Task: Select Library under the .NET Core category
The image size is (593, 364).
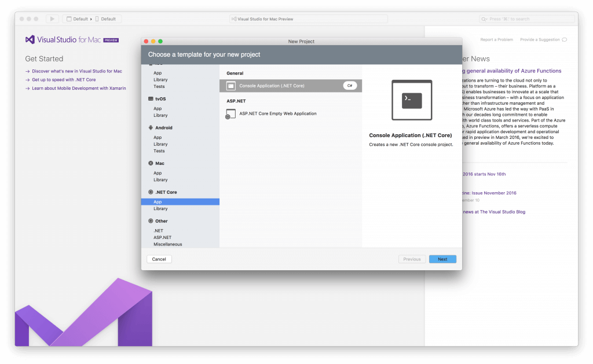Action: pyautogui.click(x=160, y=209)
